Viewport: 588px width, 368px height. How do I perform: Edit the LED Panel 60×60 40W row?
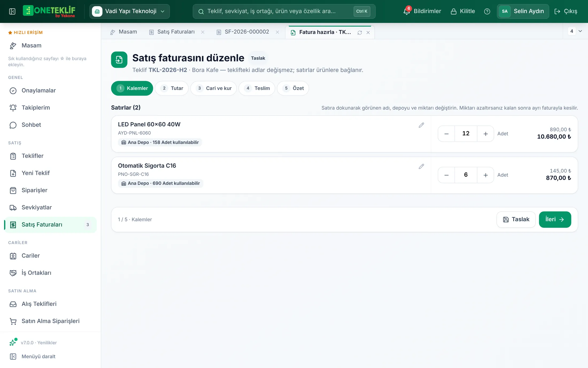(421, 125)
